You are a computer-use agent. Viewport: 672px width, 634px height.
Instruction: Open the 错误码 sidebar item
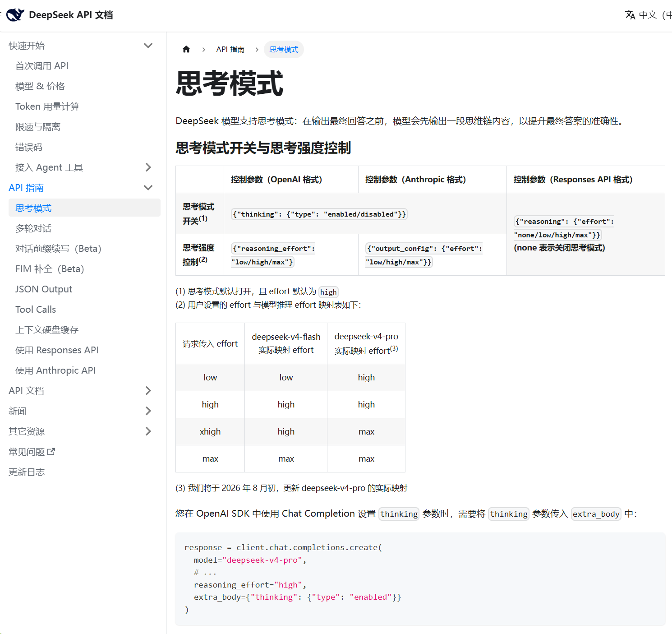click(29, 147)
